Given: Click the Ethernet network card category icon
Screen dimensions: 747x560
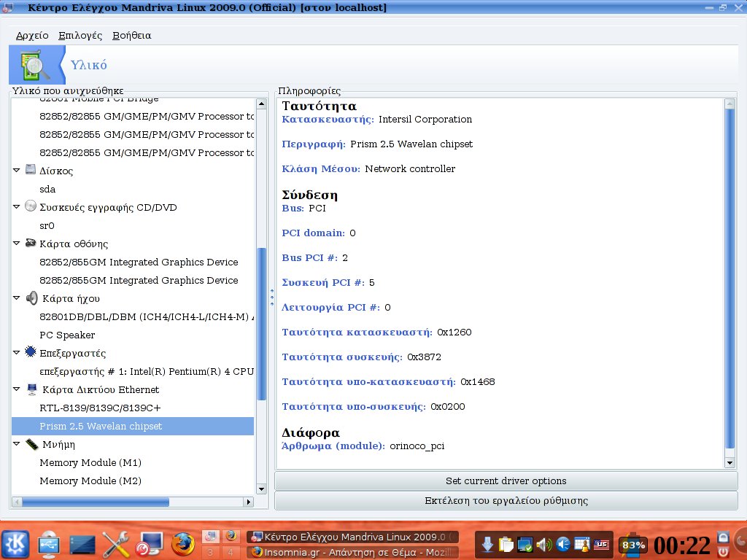Looking at the screenshot, I should 32,389.
